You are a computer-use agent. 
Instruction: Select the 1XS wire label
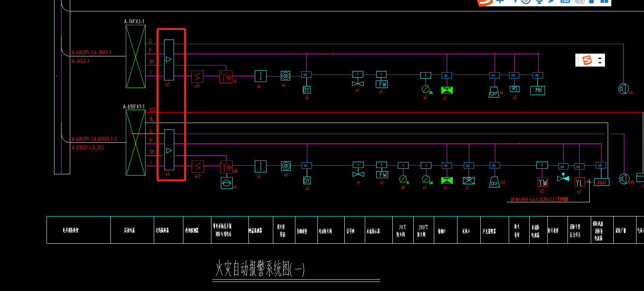(x=152, y=110)
